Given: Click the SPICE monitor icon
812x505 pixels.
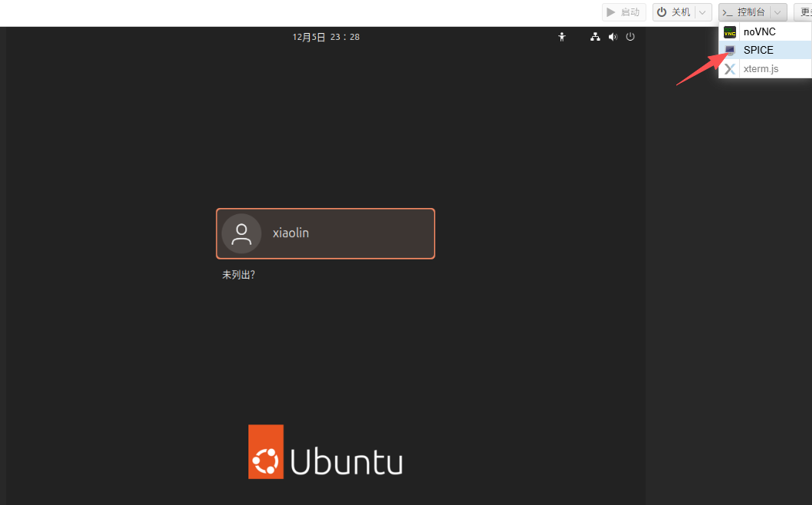Looking at the screenshot, I should point(730,51).
